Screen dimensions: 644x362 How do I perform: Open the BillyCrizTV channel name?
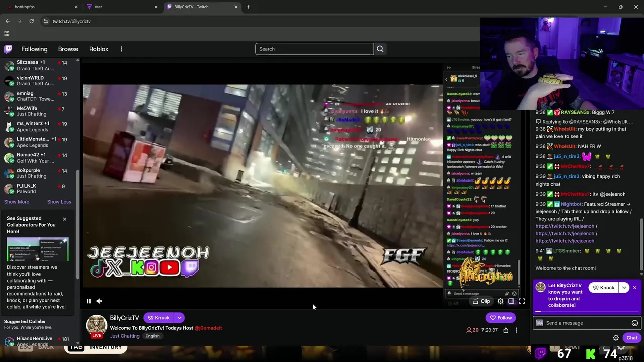[124, 318]
